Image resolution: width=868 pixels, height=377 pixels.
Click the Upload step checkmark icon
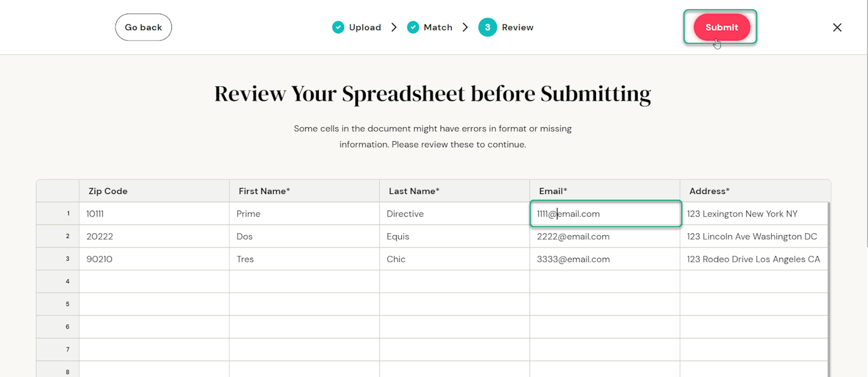tap(338, 27)
